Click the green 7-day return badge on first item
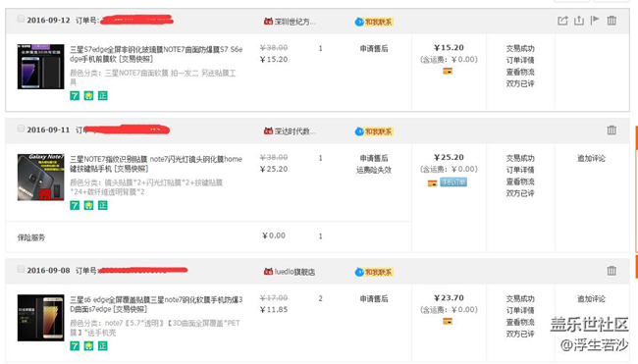This screenshot has height=364, width=638. pos(75,95)
